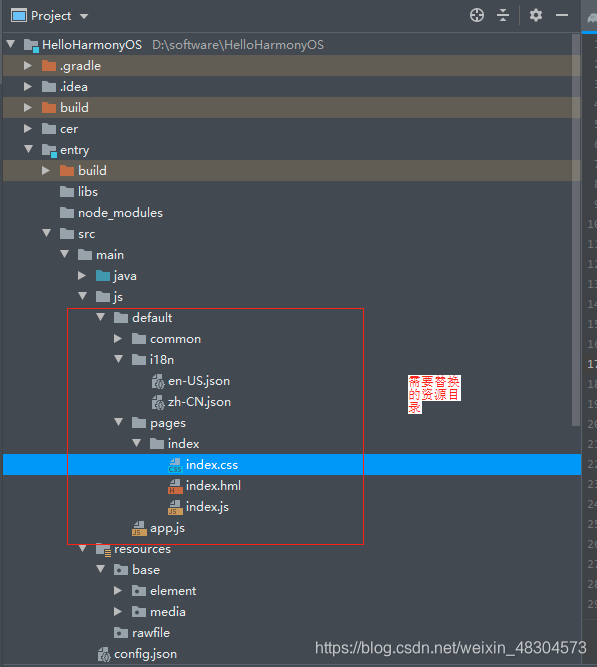Select the pages folder label
Screen dimensions: 597x667
pyautogui.click(x=168, y=423)
